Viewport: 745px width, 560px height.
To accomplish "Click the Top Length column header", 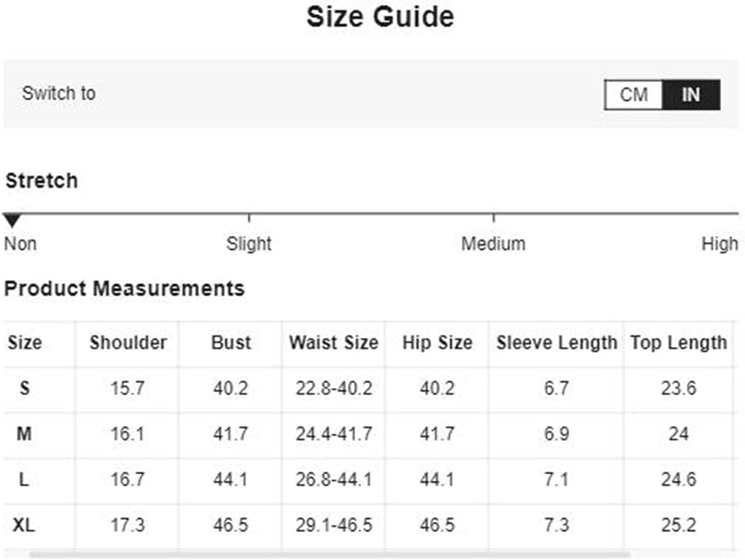I will (x=678, y=343).
